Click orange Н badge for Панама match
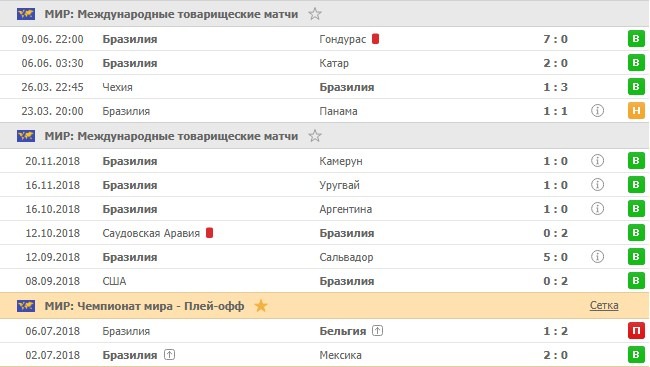This screenshot has height=367, width=650. click(x=636, y=111)
